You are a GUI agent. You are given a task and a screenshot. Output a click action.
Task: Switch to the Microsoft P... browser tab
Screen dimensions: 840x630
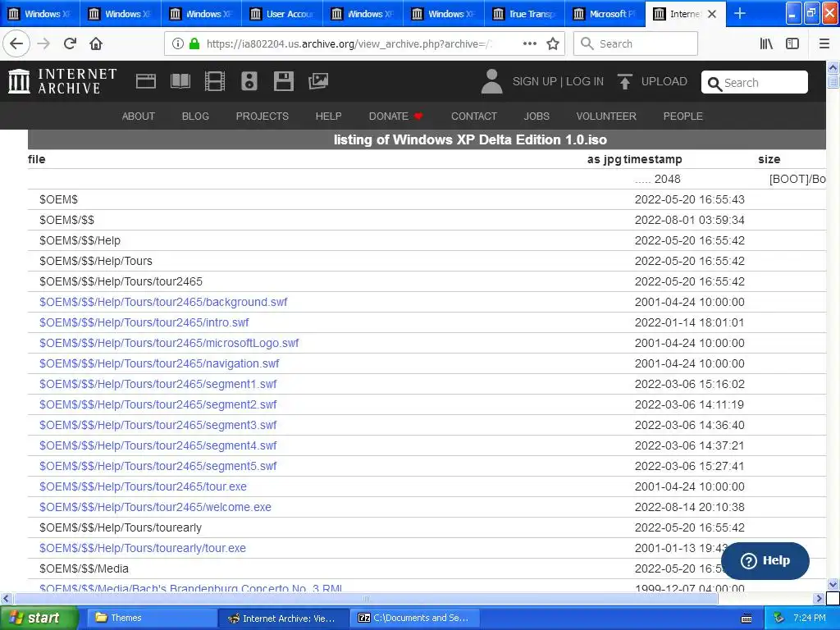(x=605, y=13)
